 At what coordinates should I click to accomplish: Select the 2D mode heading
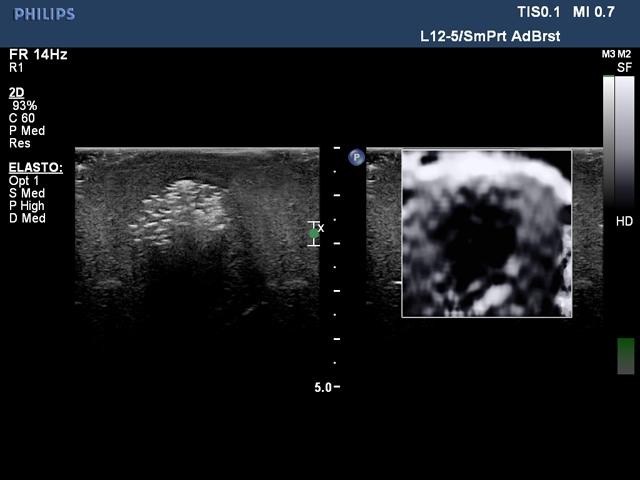point(16,92)
